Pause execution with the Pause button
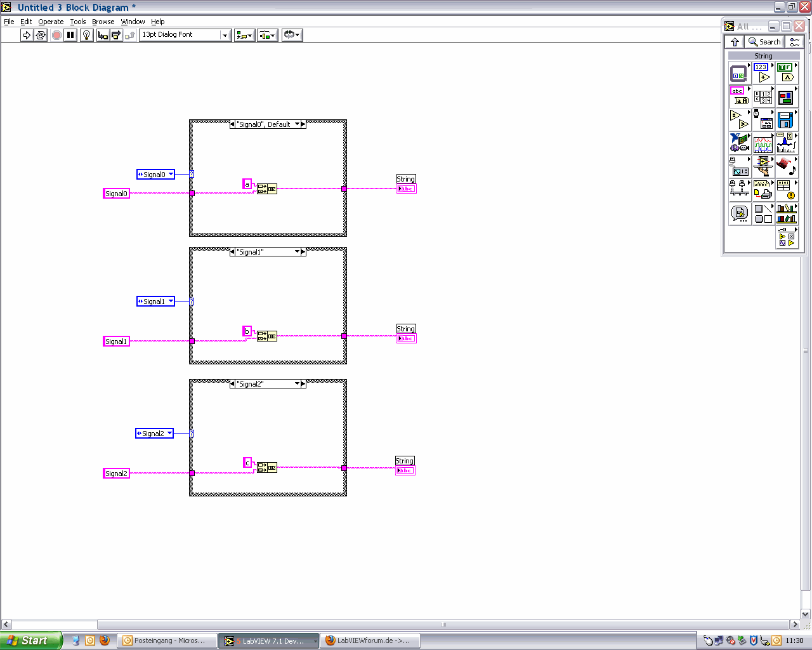This screenshot has height=650, width=812. click(x=70, y=35)
